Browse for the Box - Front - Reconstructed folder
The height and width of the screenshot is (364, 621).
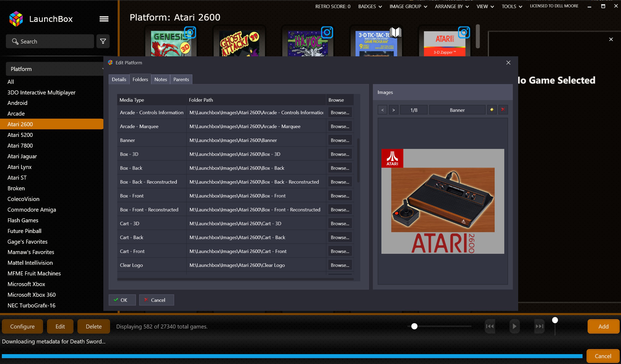click(340, 209)
